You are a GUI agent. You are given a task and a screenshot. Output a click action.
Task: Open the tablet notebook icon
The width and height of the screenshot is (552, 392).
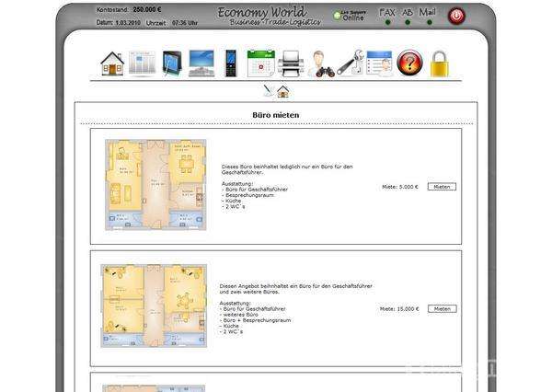click(x=172, y=64)
